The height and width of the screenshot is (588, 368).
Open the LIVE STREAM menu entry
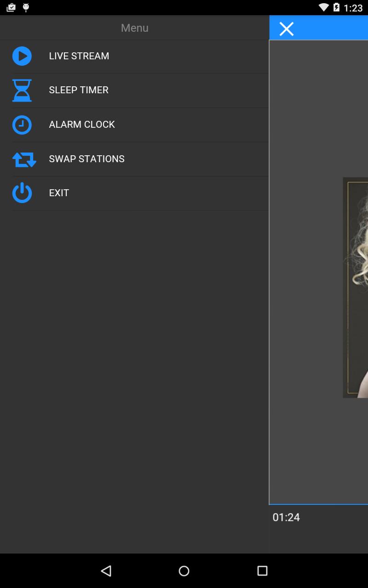[134, 56]
